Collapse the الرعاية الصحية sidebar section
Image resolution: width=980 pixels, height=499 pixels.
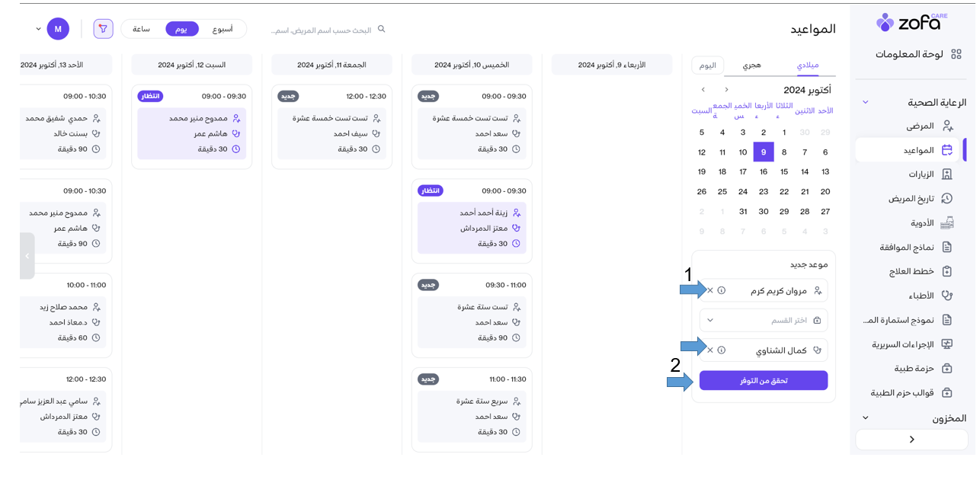(x=866, y=102)
